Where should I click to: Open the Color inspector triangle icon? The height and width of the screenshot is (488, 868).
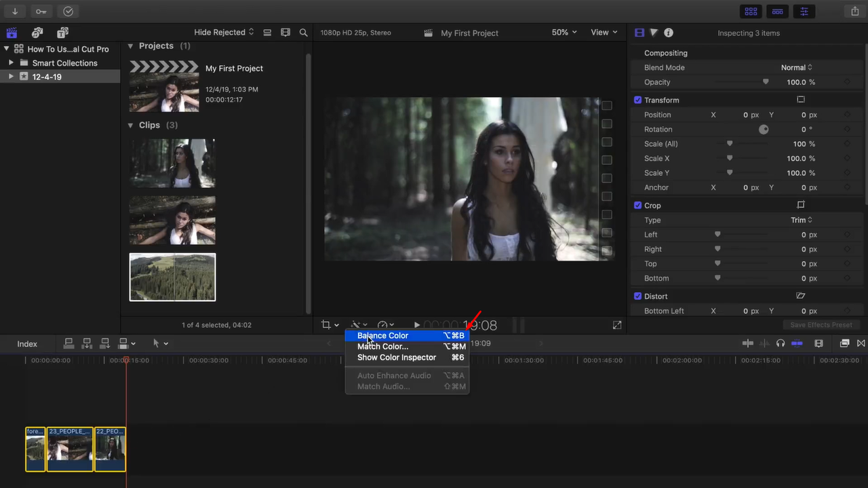pos(654,33)
